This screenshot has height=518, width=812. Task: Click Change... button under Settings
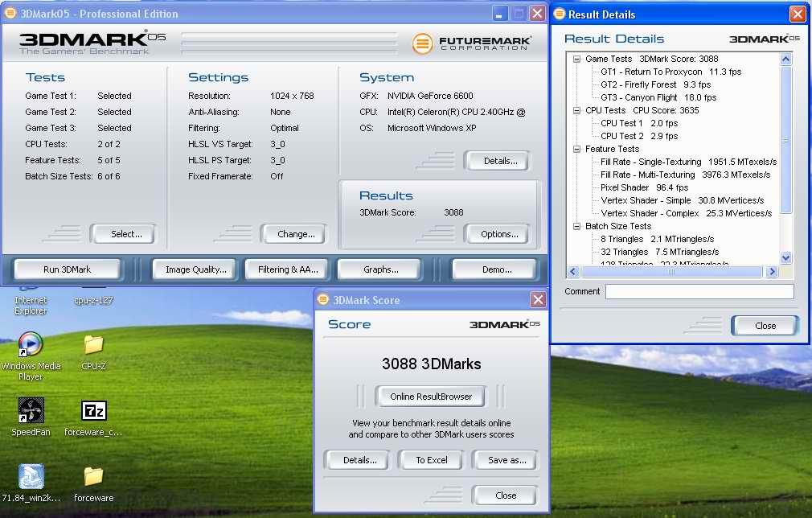click(294, 234)
